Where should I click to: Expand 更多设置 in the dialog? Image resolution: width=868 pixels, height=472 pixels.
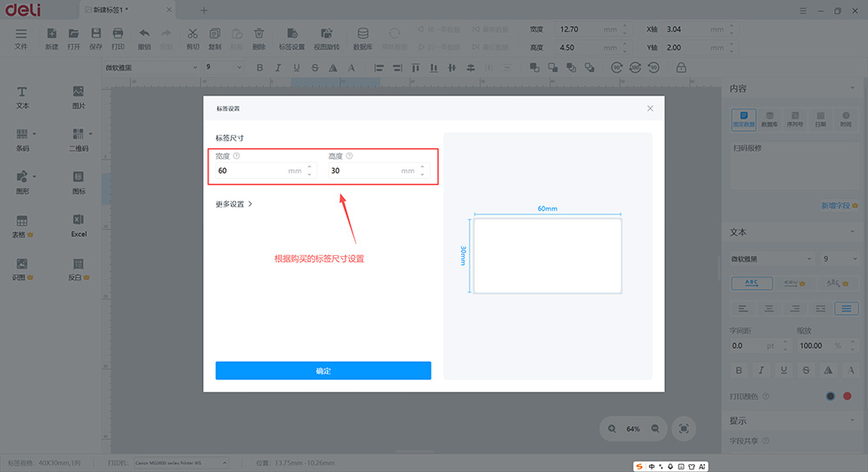(x=233, y=204)
